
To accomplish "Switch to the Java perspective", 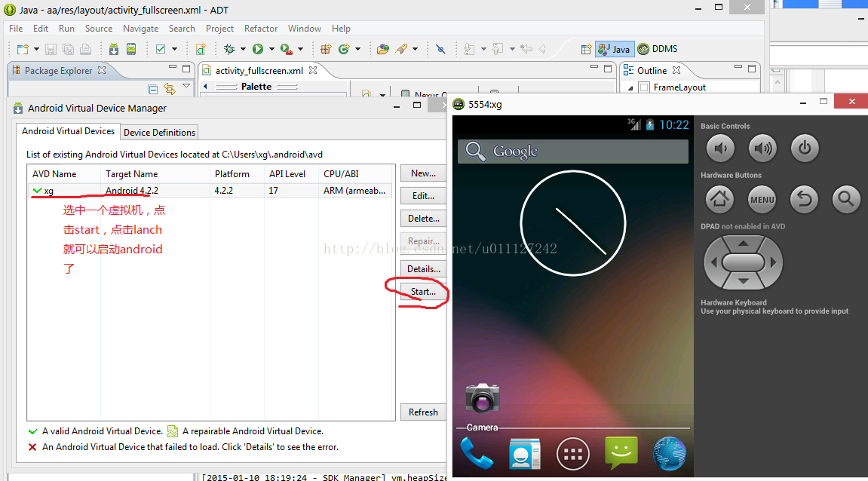I will (x=614, y=49).
